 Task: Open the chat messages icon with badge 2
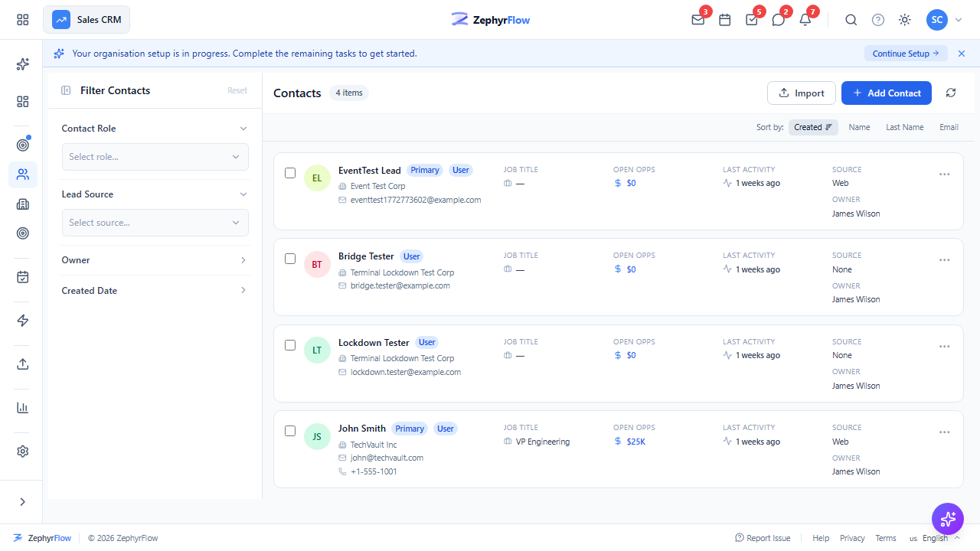pyautogui.click(x=779, y=20)
